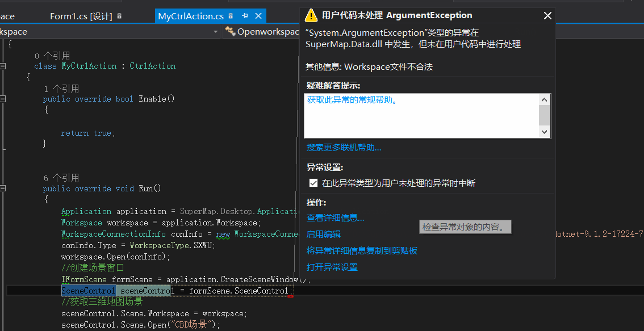Collapse the Enable() method block
Viewport: 644px width, 331px height.
(3, 99)
